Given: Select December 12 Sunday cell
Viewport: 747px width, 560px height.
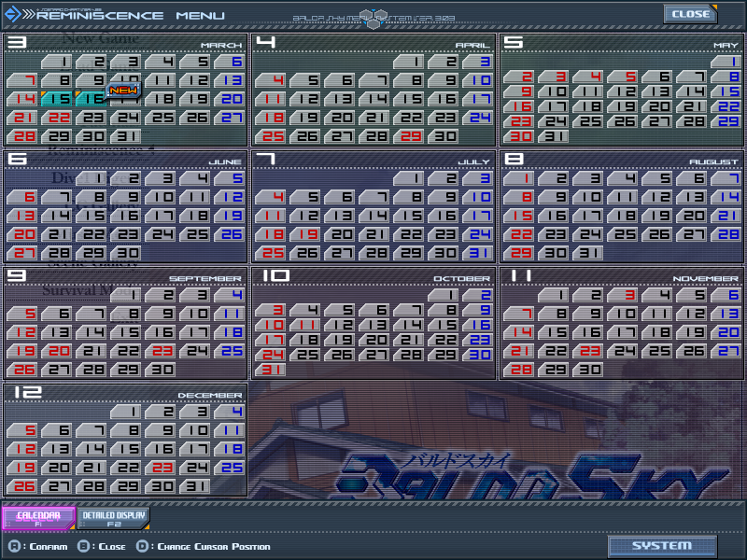Looking at the screenshot, I should click(x=22, y=449).
